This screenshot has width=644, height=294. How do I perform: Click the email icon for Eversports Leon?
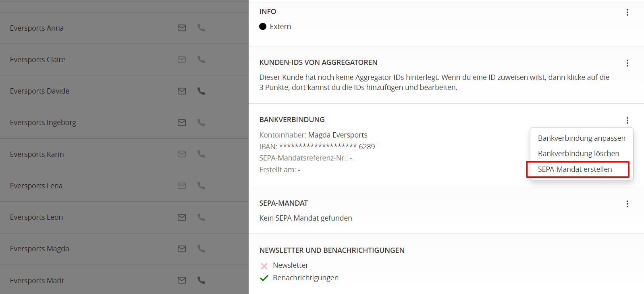click(182, 217)
